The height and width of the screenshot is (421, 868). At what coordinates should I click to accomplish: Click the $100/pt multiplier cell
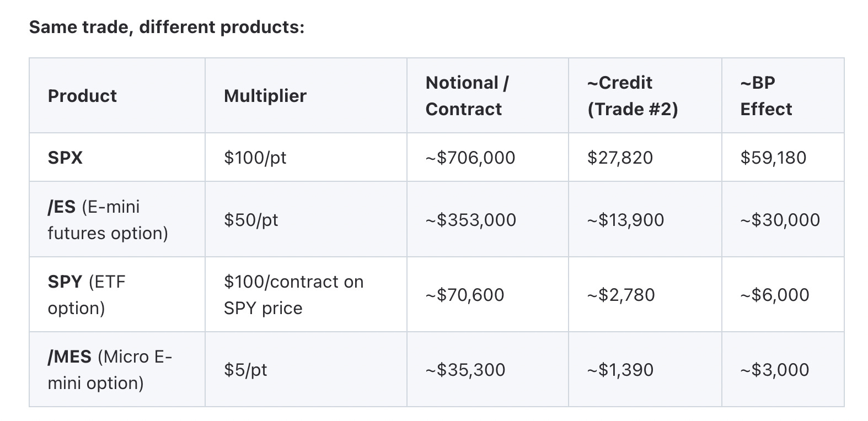click(255, 158)
